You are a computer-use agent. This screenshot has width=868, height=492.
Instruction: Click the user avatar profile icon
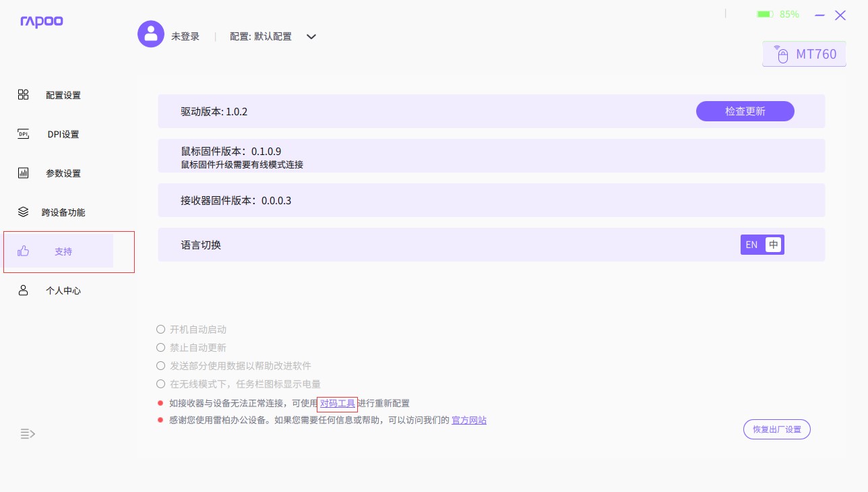click(151, 34)
